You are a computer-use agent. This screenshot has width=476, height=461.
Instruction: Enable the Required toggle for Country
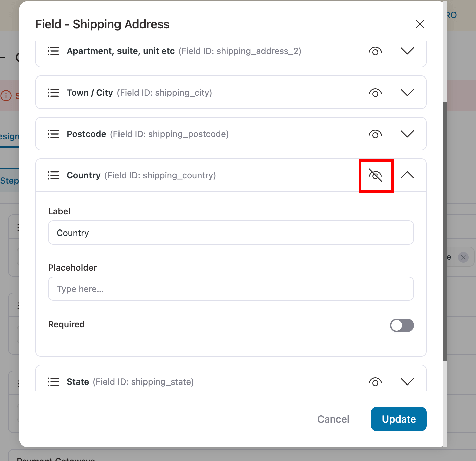tap(402, 325)
